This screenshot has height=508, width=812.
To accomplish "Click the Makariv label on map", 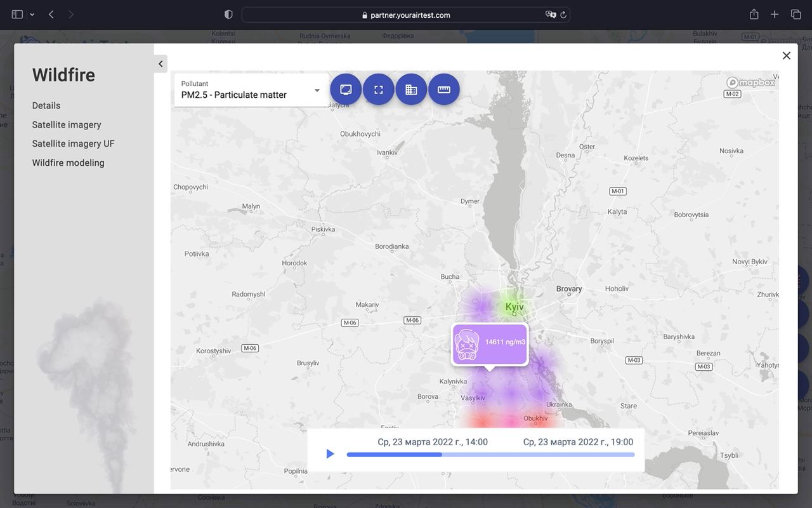I will coord(367,305).
